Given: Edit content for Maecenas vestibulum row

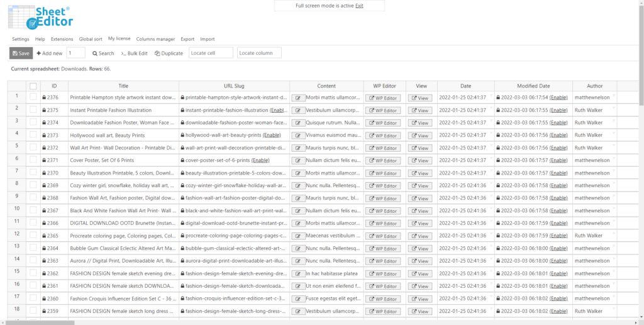Looking at the screenshot, I should (298, 236).
